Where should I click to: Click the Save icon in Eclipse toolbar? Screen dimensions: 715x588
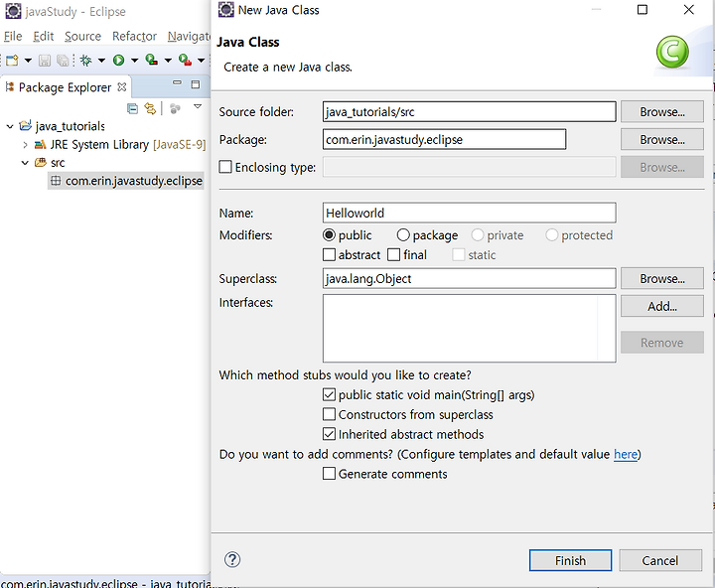(45, 61)
